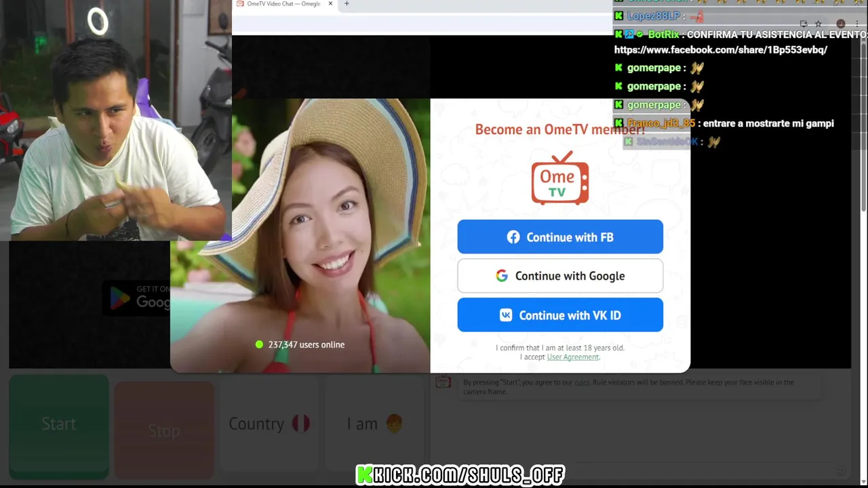This screenshot has height=488, width=868.
Task: Open the User Agreement link
Action: click(573, 357)
